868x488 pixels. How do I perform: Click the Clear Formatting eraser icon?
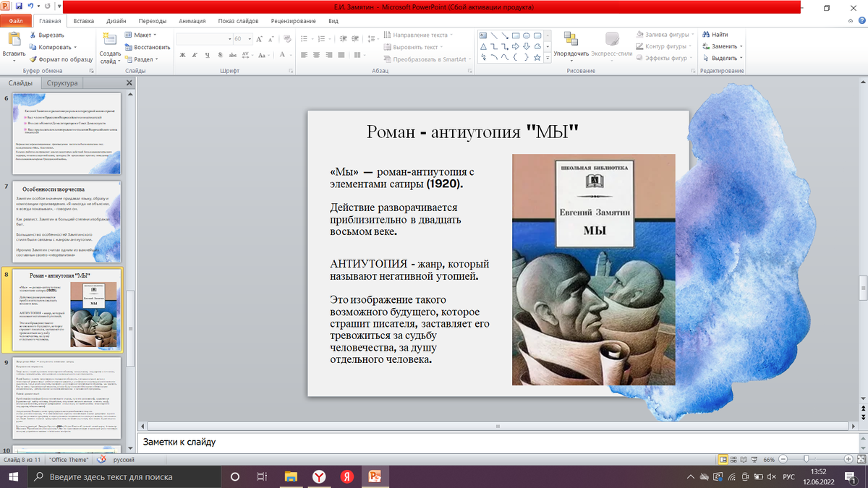pyautogui.click(x=288, y=38)
